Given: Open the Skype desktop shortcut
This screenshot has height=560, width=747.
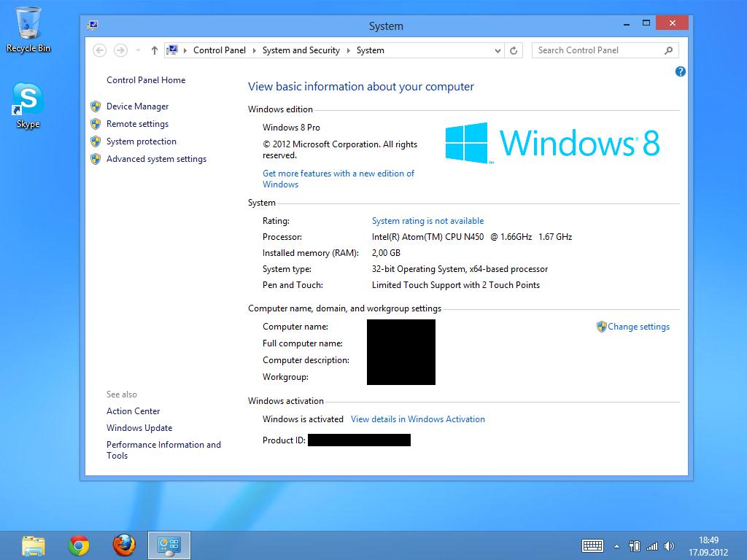Looking at the screenshot, I should coord(28,106).
